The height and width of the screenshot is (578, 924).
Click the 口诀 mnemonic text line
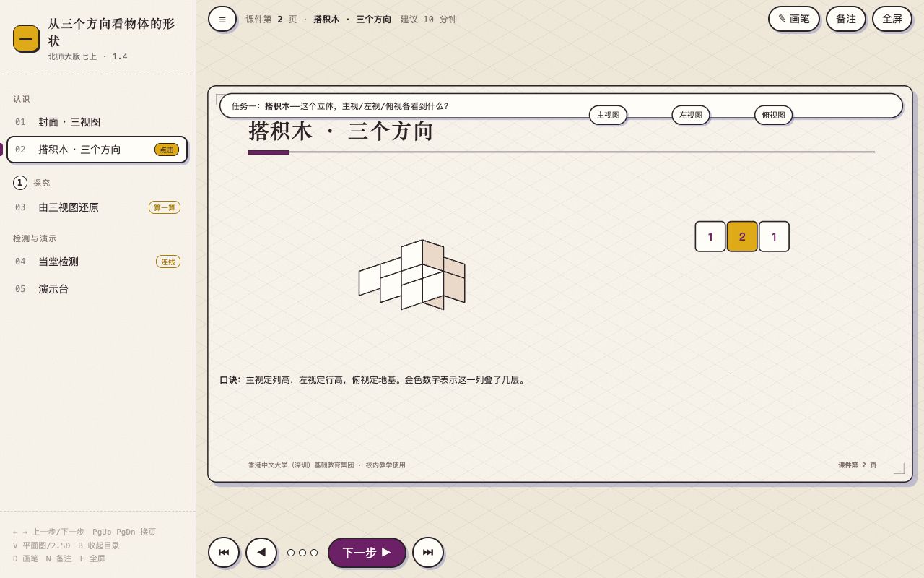pyautogui.click(x=373, y=380)
